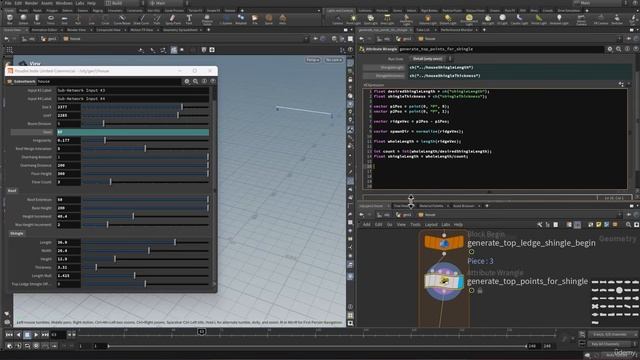This screenshot has width=640, height=360.
Task: Open the Windows menu
Action: pyautogui.click(x=64, y=3)
